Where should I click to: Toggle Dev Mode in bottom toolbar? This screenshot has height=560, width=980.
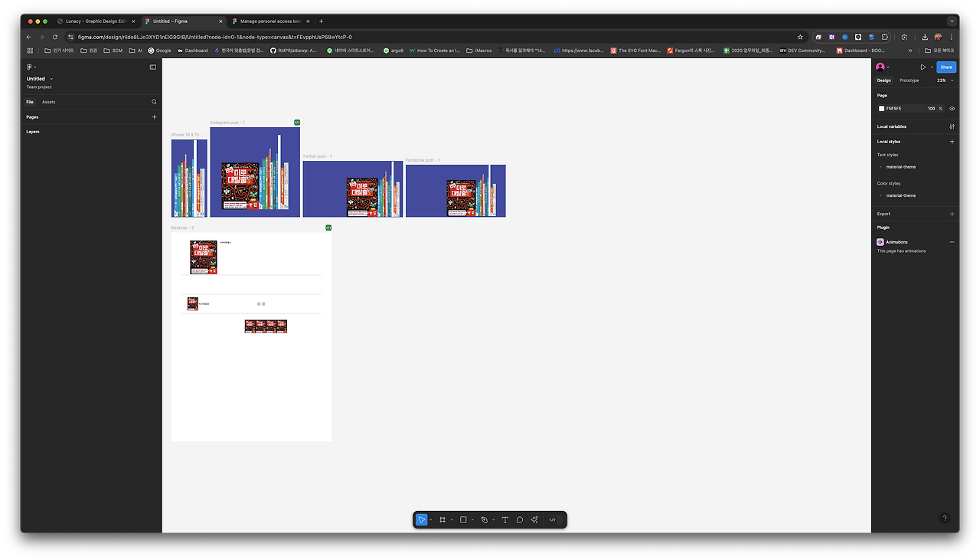(553, 519)
